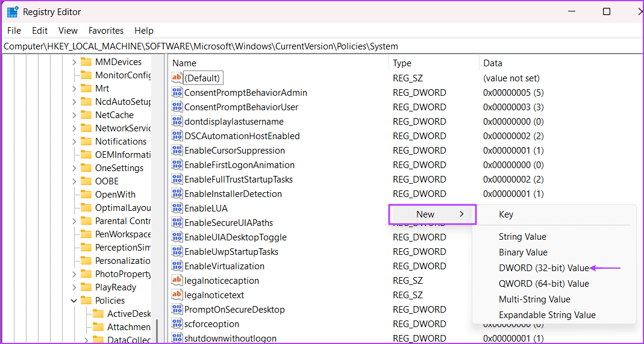Image resolution: width=644 pixels, height=344 pixels.
Task: Click the ConsentPromptBehaviorAdmin DWORD icon
Action: 177,92
